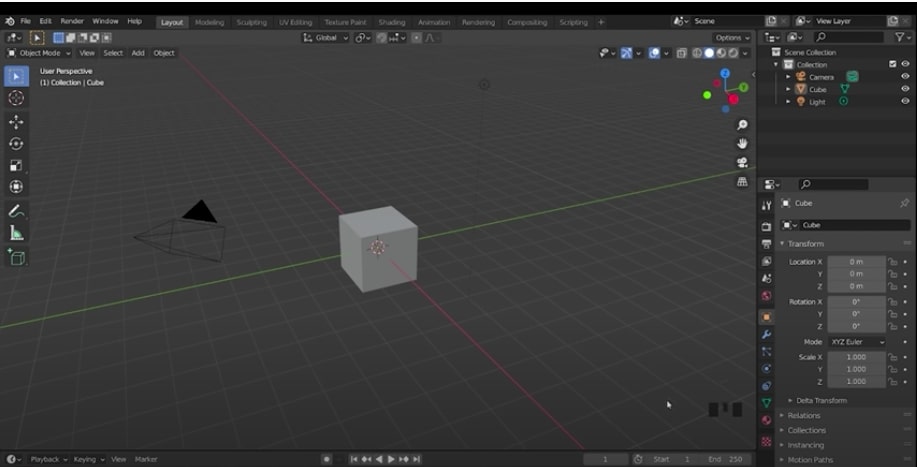Open the Render menu

point(72,21)
